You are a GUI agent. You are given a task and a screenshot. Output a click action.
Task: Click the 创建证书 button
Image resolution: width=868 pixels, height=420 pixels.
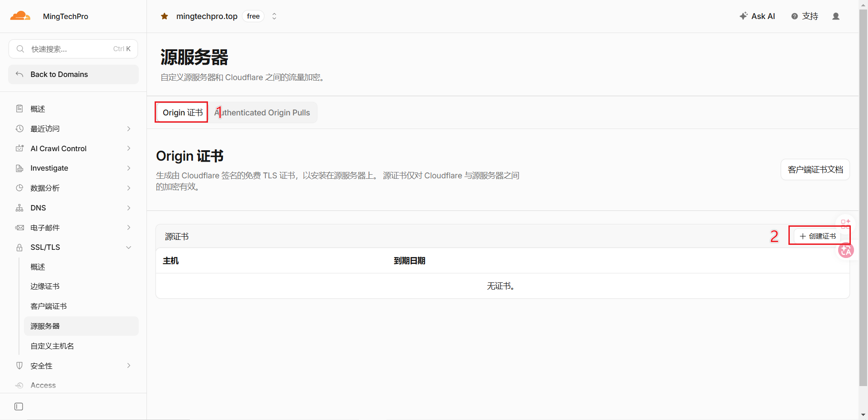tap(818, 236)
